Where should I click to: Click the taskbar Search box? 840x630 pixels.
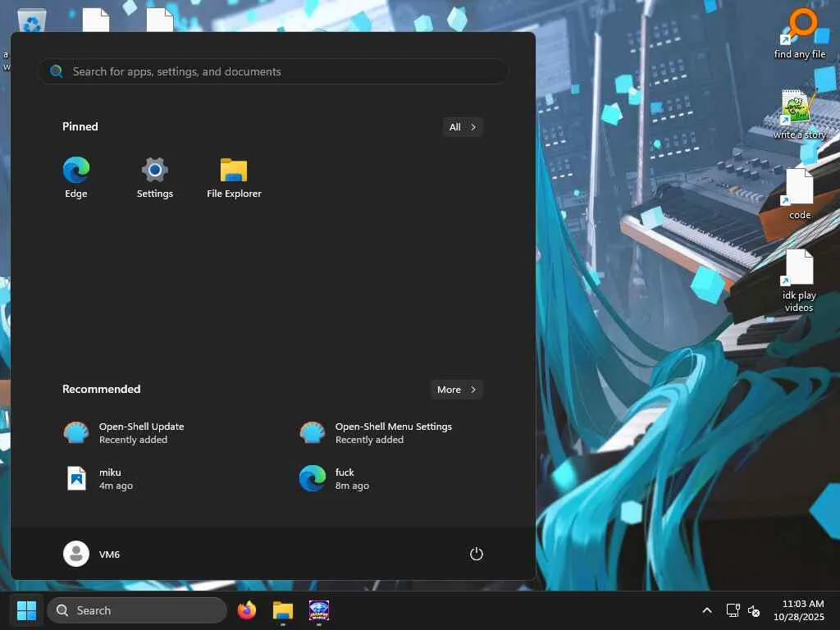[137, 610]
